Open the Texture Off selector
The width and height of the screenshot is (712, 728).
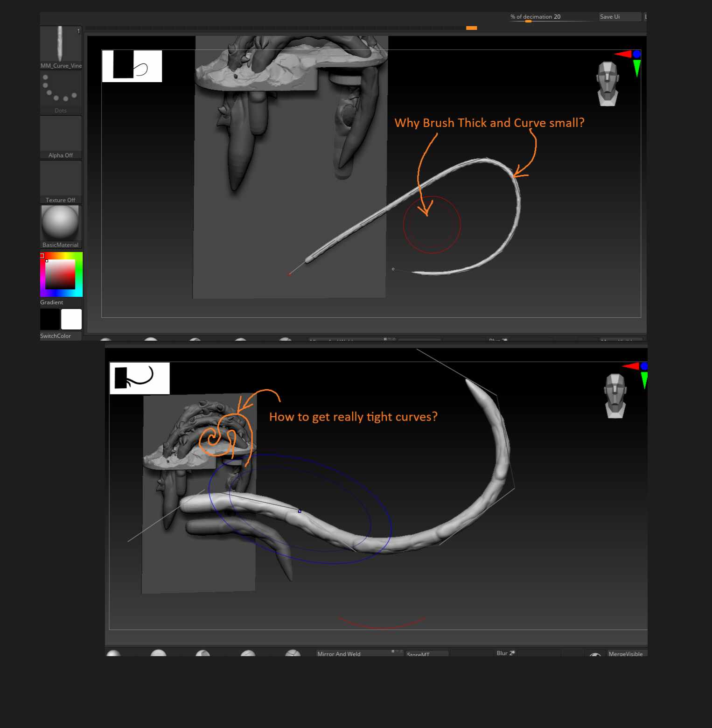pos(61,182)
